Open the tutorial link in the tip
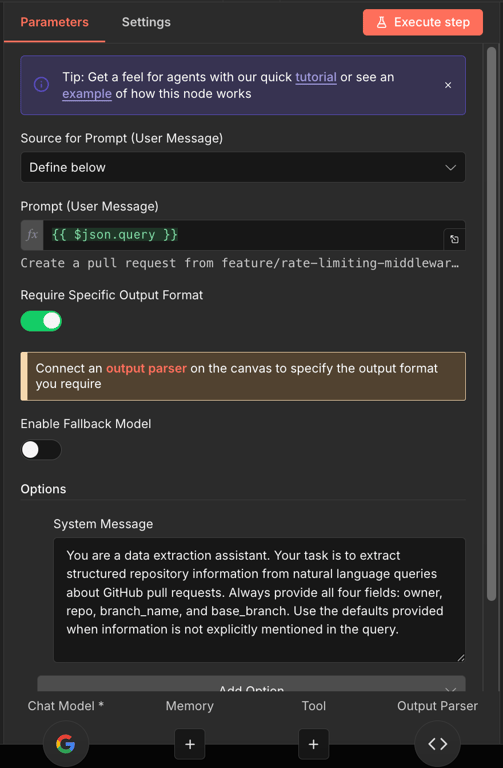 coord(316,77)
